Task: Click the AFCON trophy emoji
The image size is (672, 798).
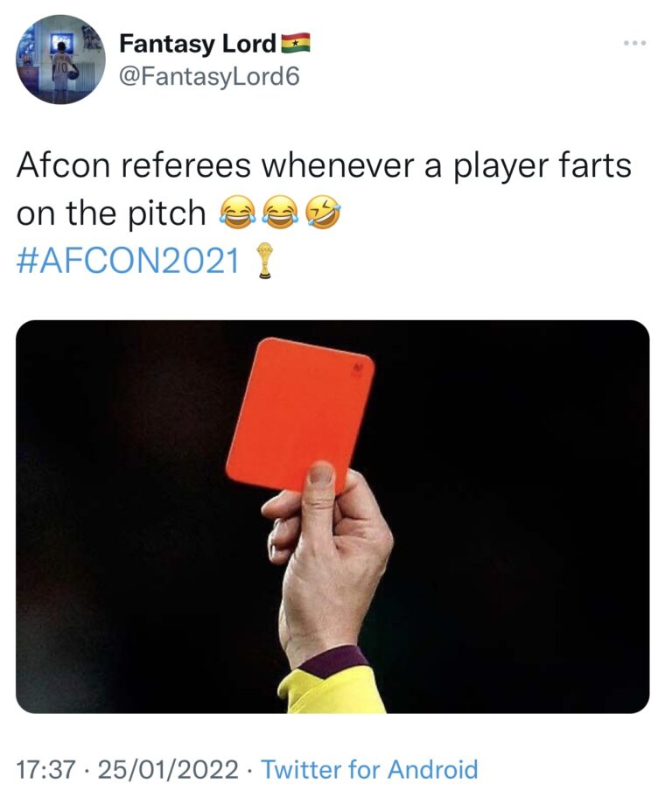Action: pyautogui.click(x=264, y=261)
